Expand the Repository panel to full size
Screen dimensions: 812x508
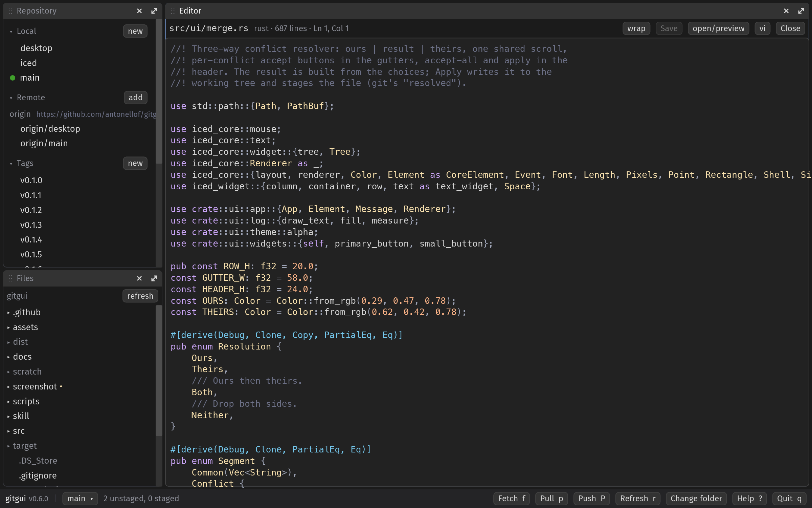tap(154, 11)
